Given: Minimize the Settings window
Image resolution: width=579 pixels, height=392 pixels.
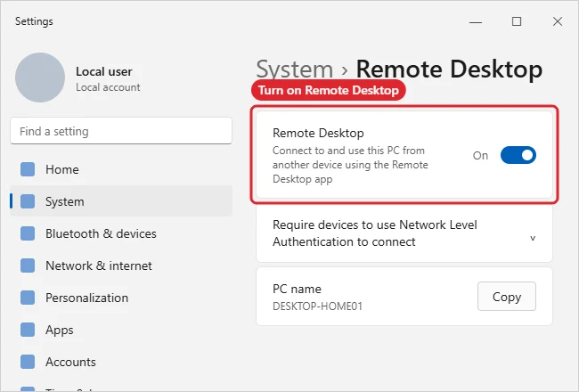Looking at the screenshot, I should click(476, 21).
